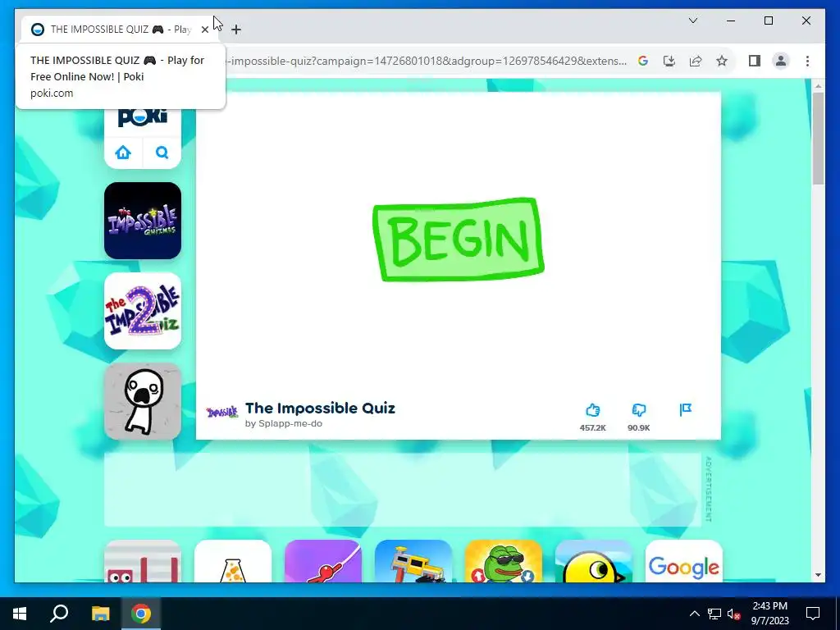Open the taskbar clock and date

point(769,614)
